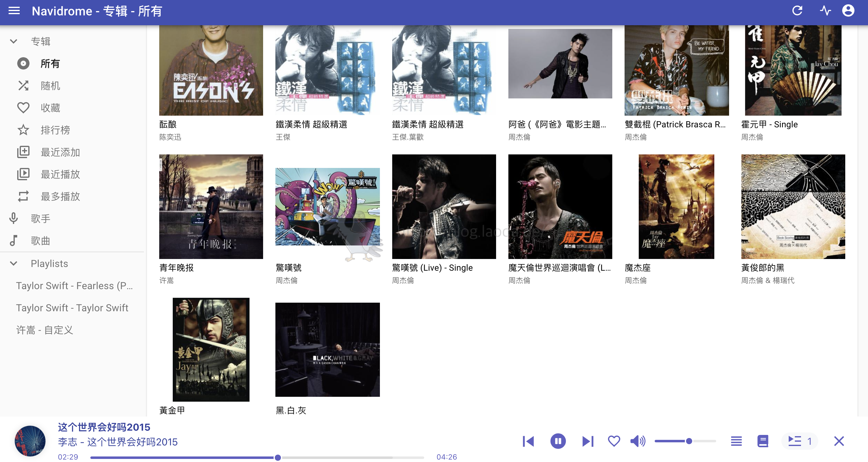Open the playlist 许嵩 - 自定义

(45, 330)
